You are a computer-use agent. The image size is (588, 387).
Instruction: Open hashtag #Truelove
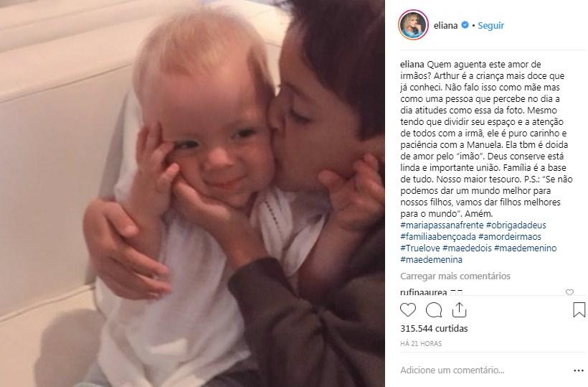(420, 248)
